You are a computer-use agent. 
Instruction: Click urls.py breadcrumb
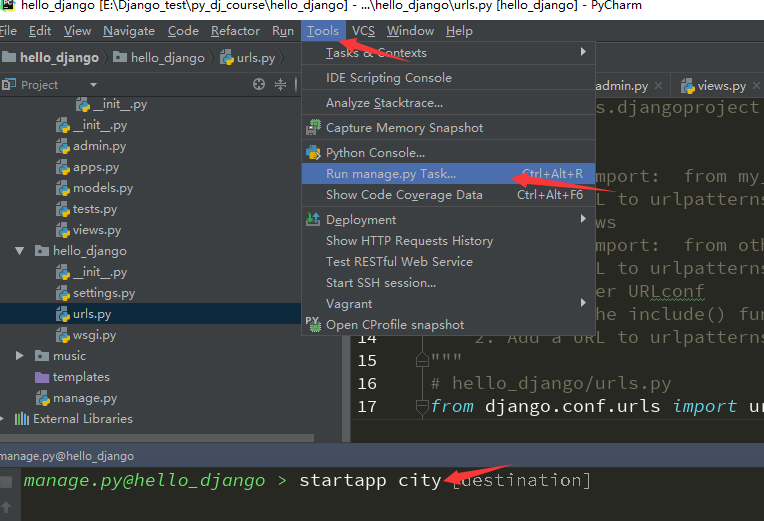[x=248, y=58]
